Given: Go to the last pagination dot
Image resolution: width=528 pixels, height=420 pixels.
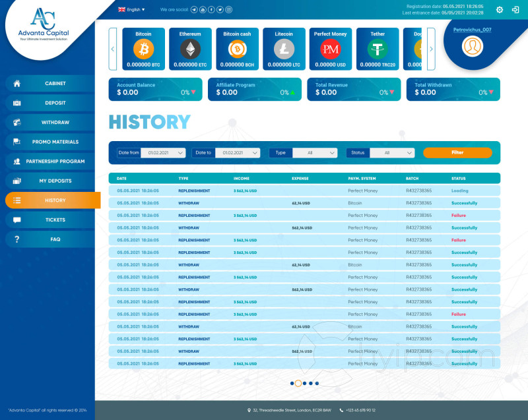Looking at the screenshot, I should click(317, 383).
